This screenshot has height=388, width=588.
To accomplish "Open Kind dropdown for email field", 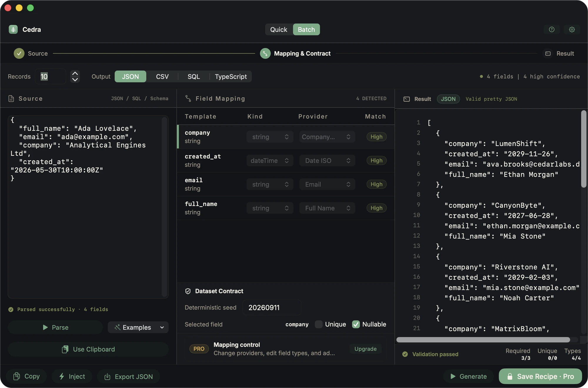I will click(270, 185).
